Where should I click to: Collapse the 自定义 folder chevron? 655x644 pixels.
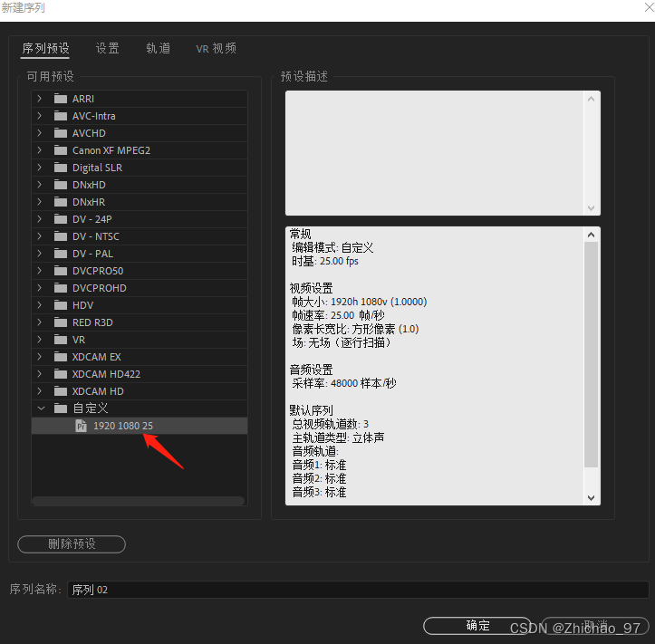41,408
